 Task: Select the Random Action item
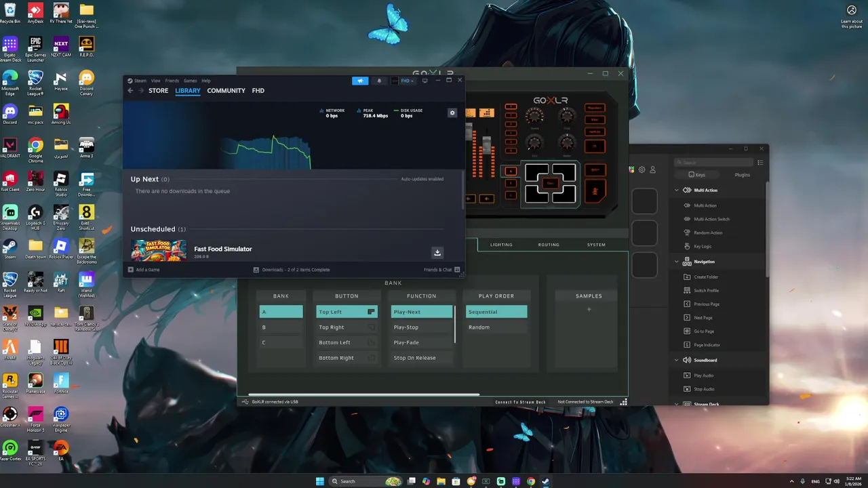(x=708, y=232)
